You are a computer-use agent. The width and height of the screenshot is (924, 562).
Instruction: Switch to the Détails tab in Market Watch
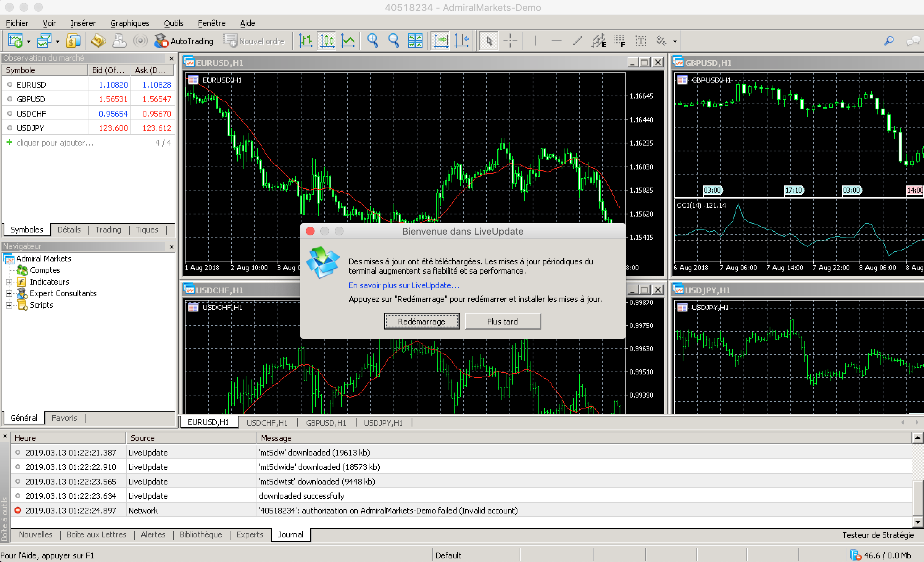69,230
